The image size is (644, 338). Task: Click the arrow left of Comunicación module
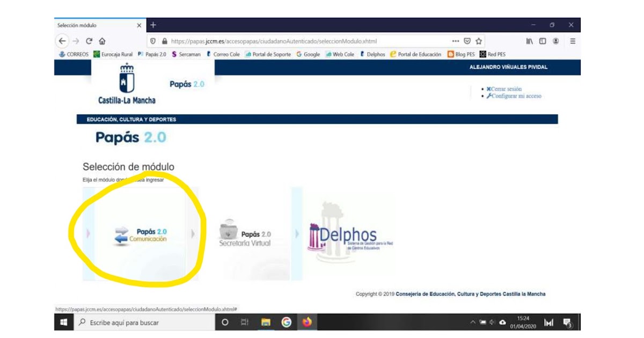point(89,233)
